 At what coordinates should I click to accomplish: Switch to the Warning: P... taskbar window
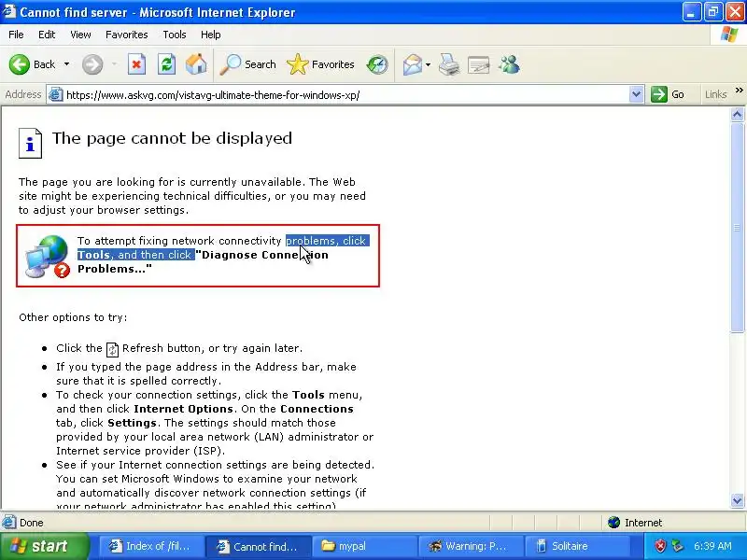pyautogui.click(x=471, y=546)
